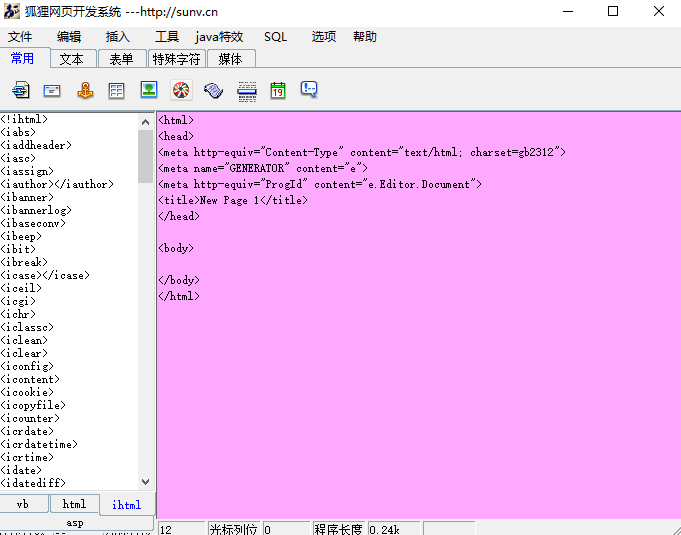Image resolution: width=681 pixels, height=535 pixels.
Task: Select <ibit> in the tag list
Action: coord(18,249)
